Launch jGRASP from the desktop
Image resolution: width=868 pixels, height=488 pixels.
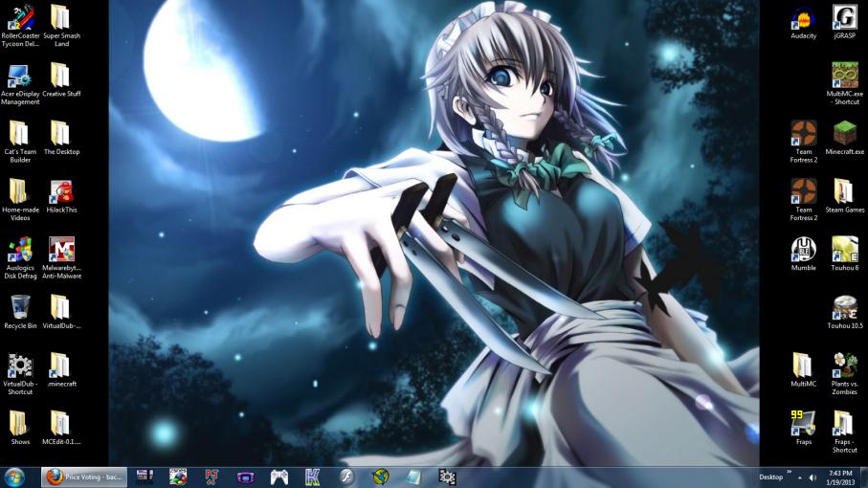[x=844, y=19]
